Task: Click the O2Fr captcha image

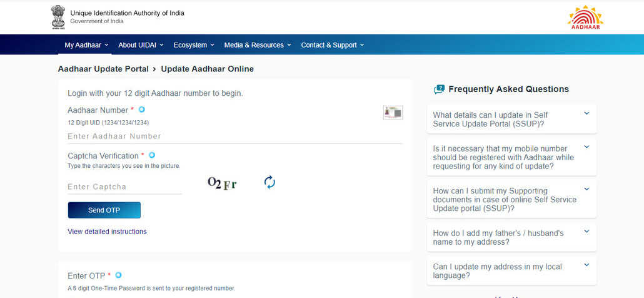Action: pyautogui.click(x=222, y=183)
